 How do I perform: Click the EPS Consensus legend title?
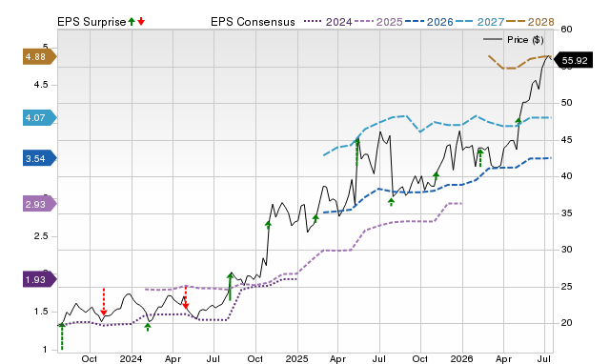pos(253,22)
